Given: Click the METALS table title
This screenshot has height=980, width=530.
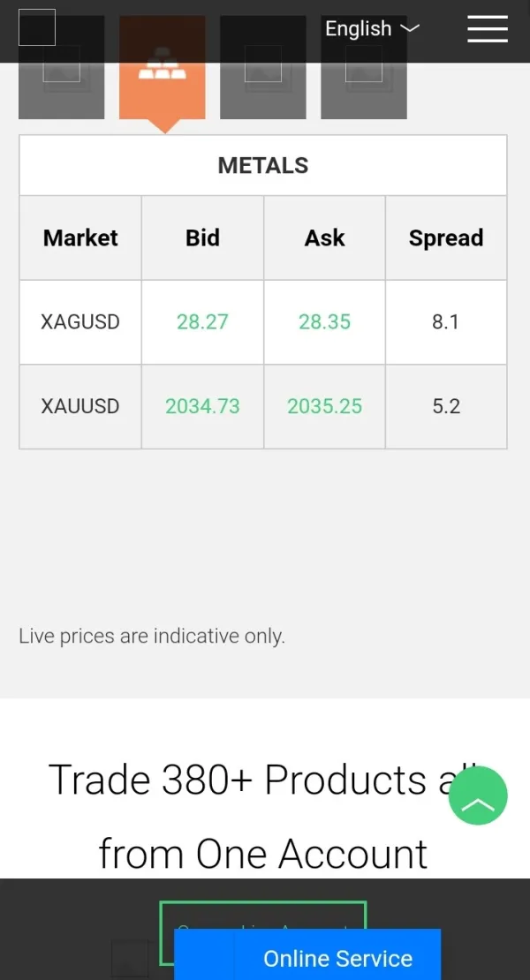Looking at the screenshot, I should coord(263,165).
